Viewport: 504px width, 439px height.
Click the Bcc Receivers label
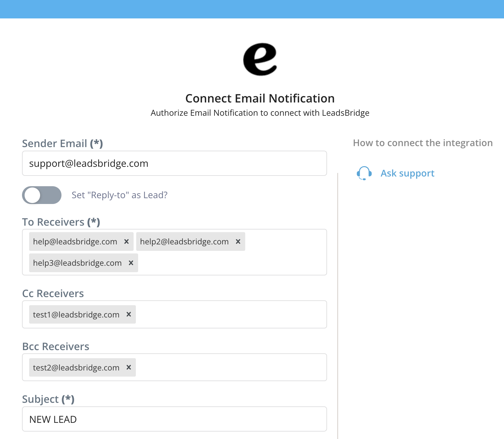[56, 347]
